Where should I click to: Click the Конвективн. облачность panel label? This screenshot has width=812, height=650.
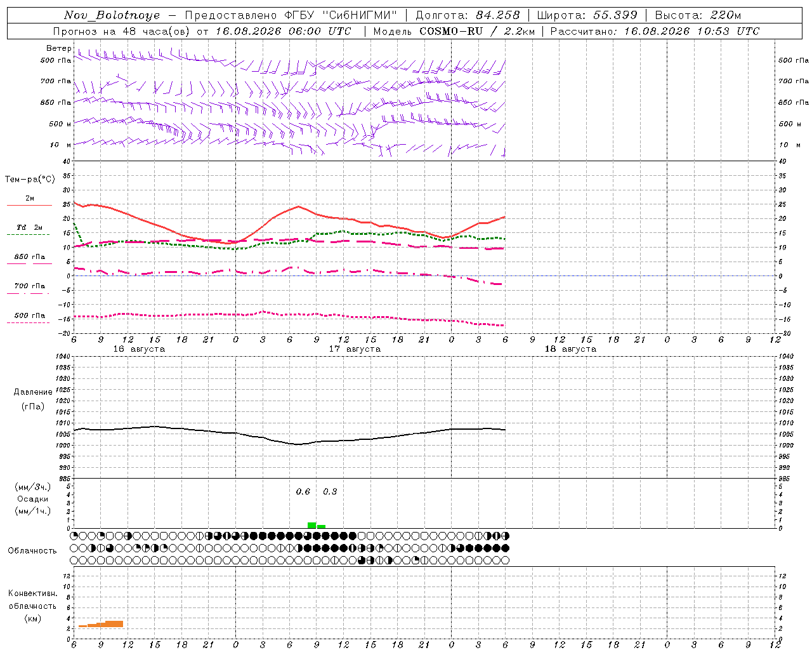32,606
